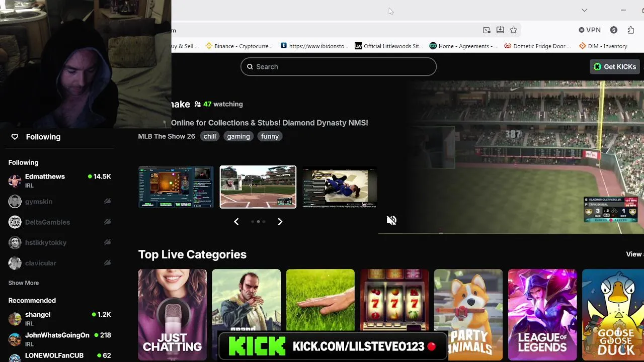The image size is (644, 362).
Task: Select the gaming tag
Action: pos(238,136)
